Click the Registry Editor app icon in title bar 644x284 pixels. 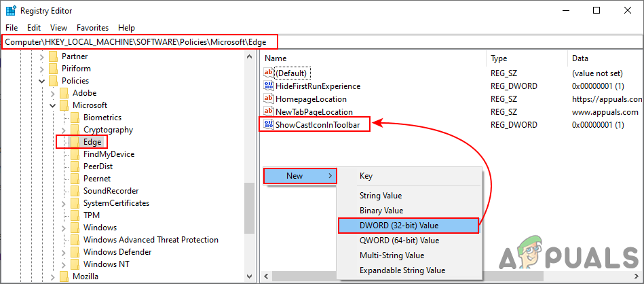[12, 10]
